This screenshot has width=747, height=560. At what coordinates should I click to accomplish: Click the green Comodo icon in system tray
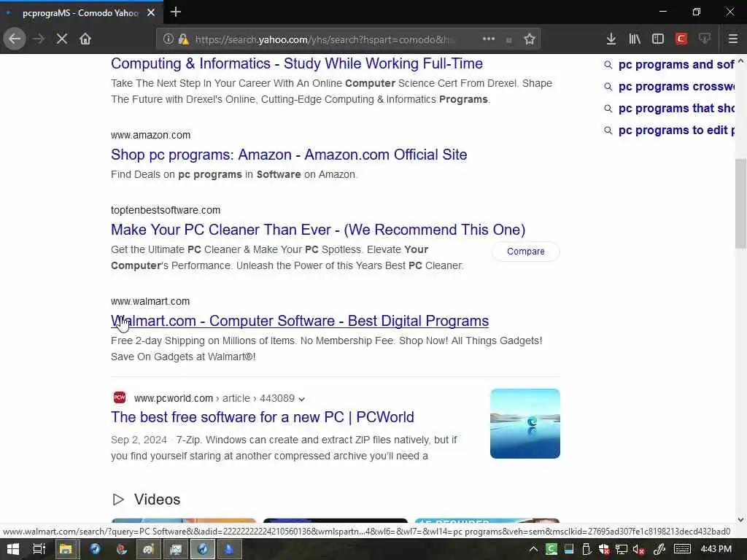coord(551,549)
